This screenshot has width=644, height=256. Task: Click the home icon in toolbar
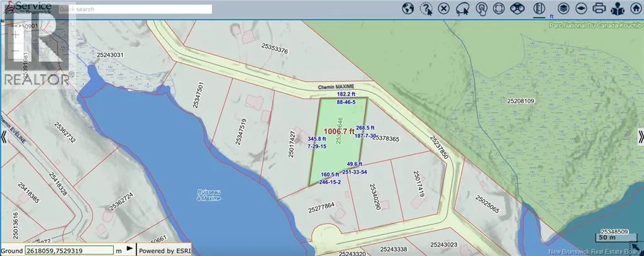click(x=635, y=8)
